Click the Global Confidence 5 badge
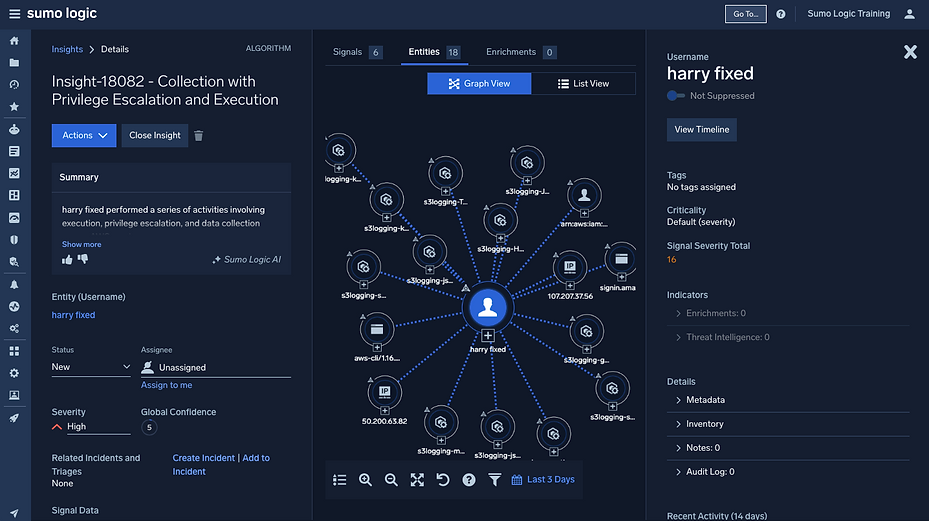This screenshot has width=929, height=521. (149, 427)
